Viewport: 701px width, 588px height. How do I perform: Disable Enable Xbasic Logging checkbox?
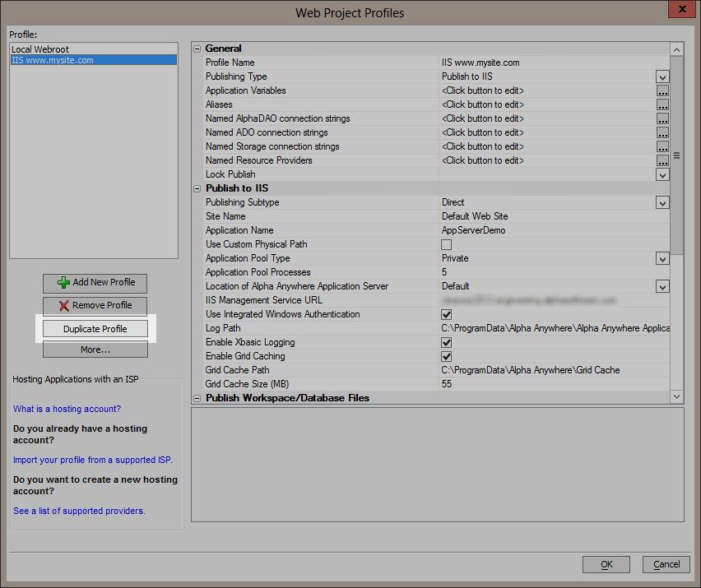point(446,342)
